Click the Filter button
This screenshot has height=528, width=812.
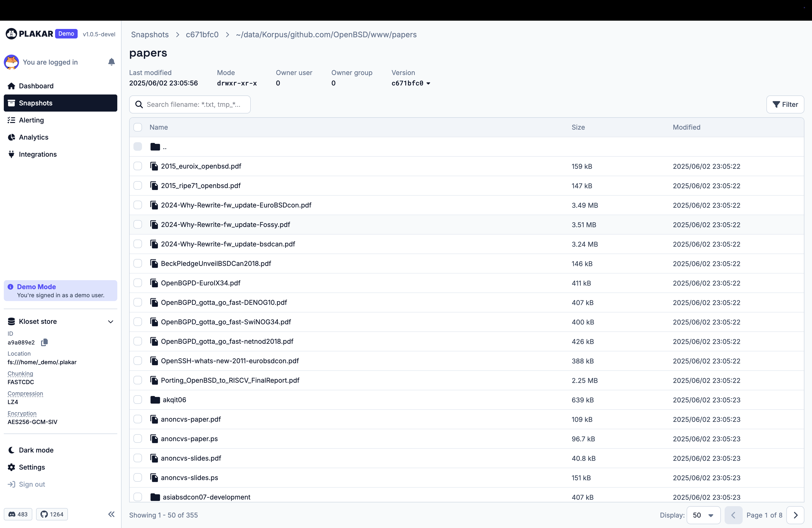[785, 104]
